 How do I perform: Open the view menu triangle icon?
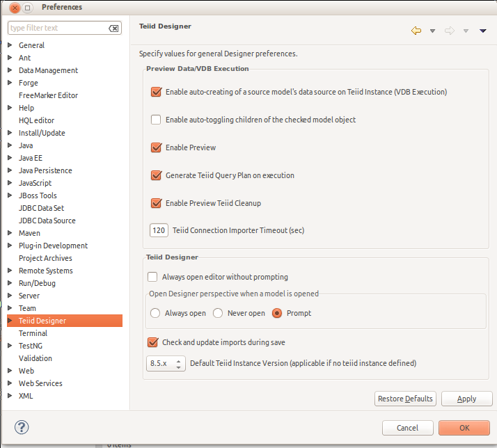tap(482, 31)
